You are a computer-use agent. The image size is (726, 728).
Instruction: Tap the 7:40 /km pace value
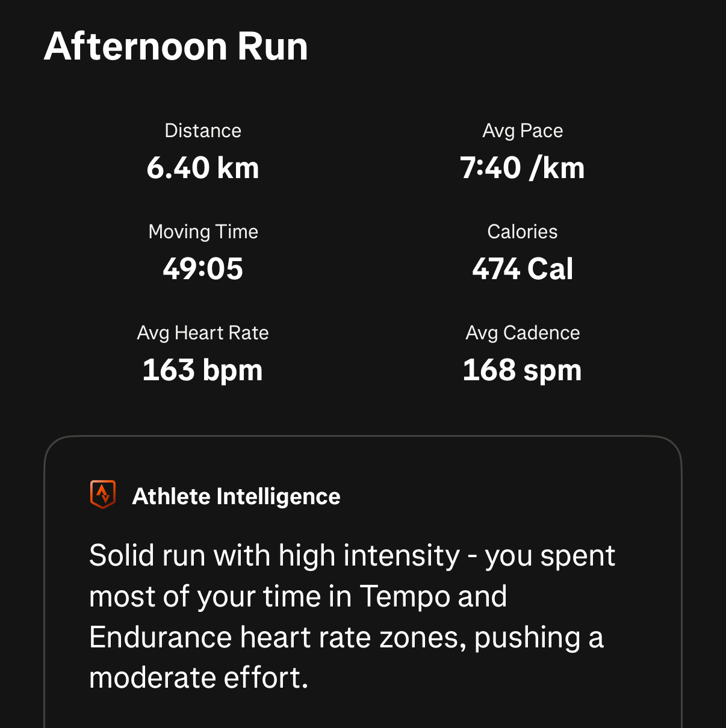click(523, 168)
